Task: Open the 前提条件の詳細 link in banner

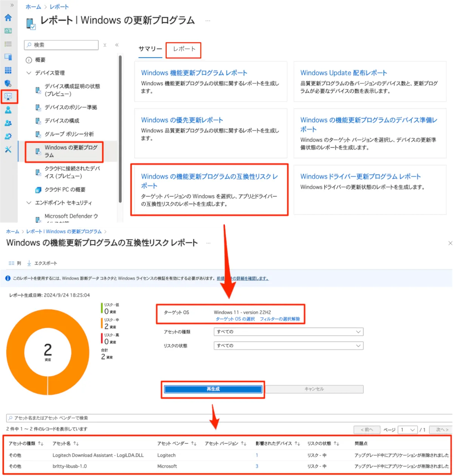Action: click(x=243, y=278)
